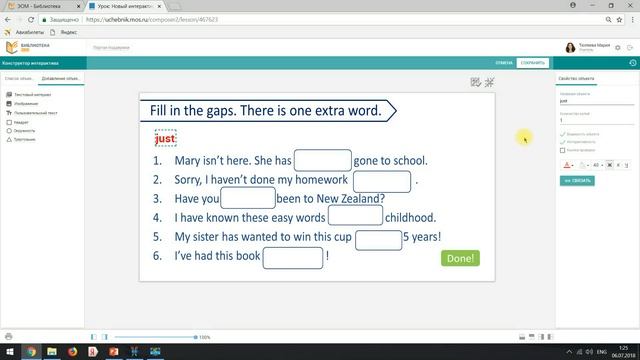
Task: Switch to the add object tab
Action: pos(61,78)
